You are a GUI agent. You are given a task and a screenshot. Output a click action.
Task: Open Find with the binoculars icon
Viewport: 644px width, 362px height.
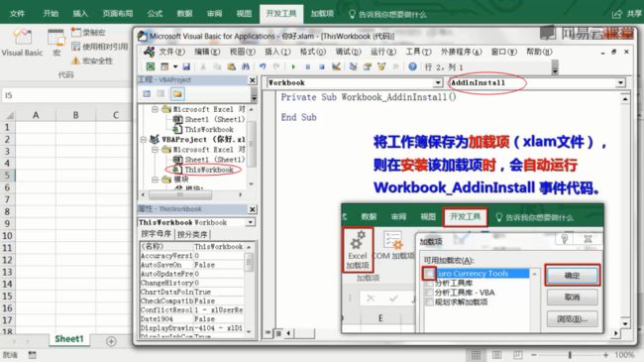coord(245,66)
